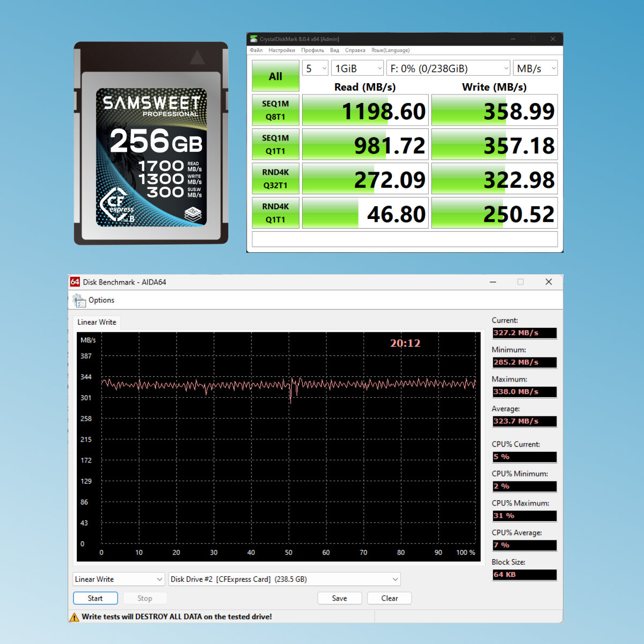644x644 pixels.
Task: Click the 1198.60 SEQ1M Q8T1 read result
Action: click(365, 111)
